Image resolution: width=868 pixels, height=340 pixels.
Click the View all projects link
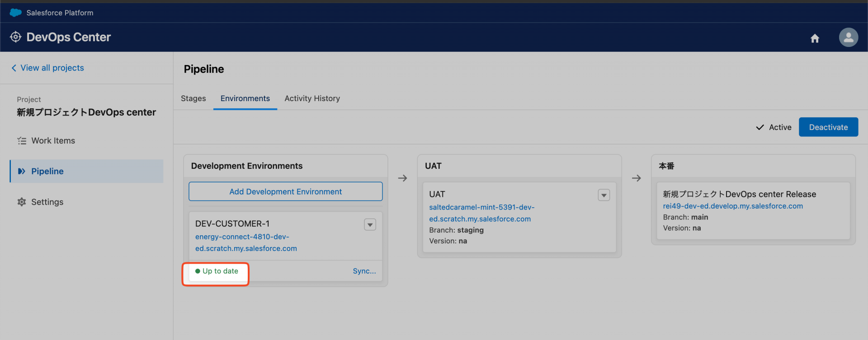(x=52, y=68)
